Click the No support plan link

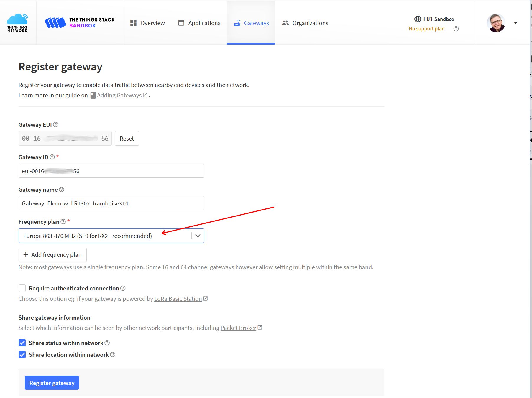[x=426, y=29]
